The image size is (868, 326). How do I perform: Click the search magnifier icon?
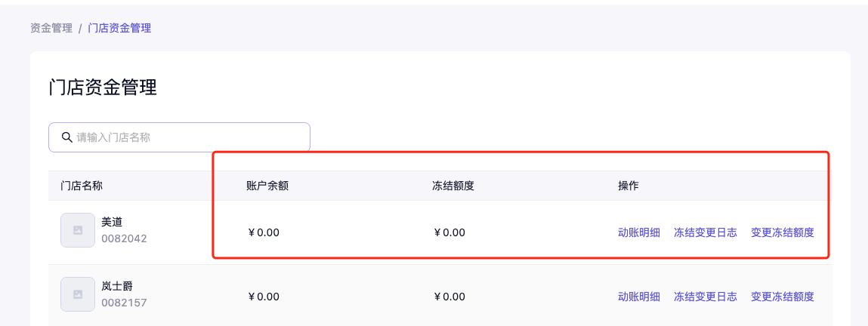(66, 137)
